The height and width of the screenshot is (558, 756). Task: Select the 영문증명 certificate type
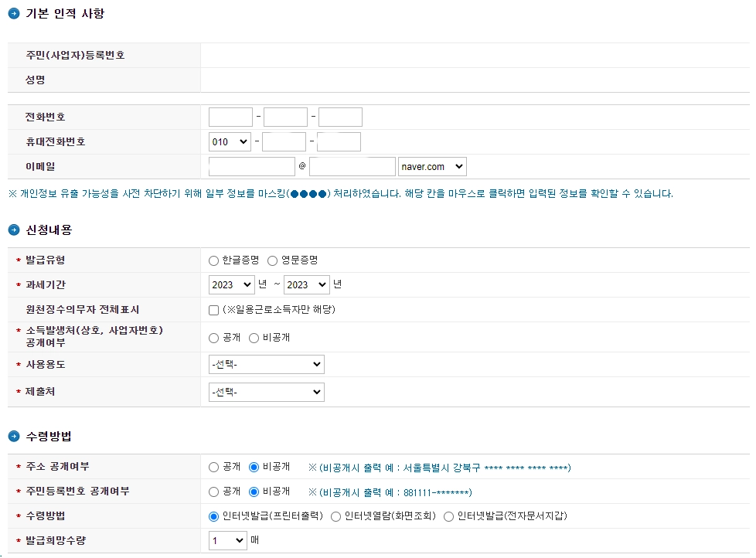click(272, 260)
